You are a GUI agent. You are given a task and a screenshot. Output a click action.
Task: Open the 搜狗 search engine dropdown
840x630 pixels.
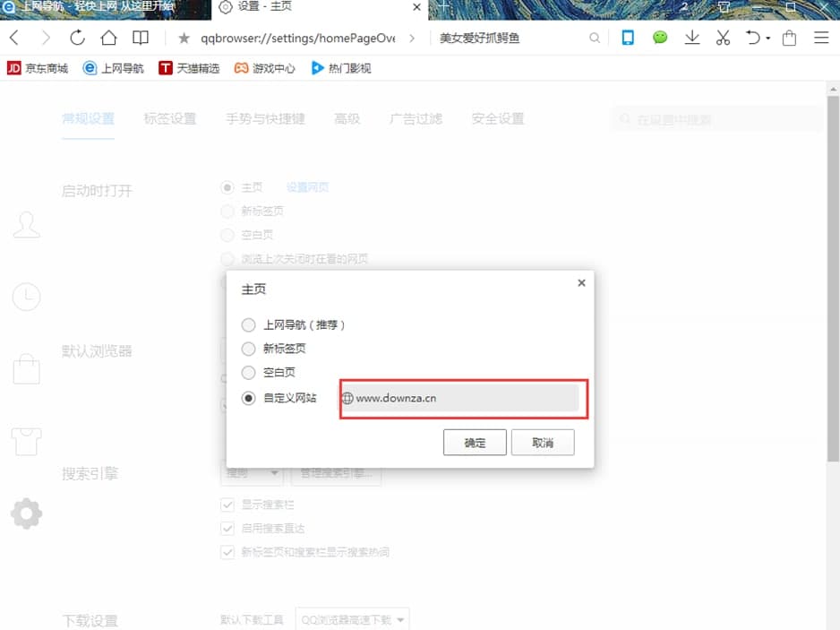click(x=252, y=476)
